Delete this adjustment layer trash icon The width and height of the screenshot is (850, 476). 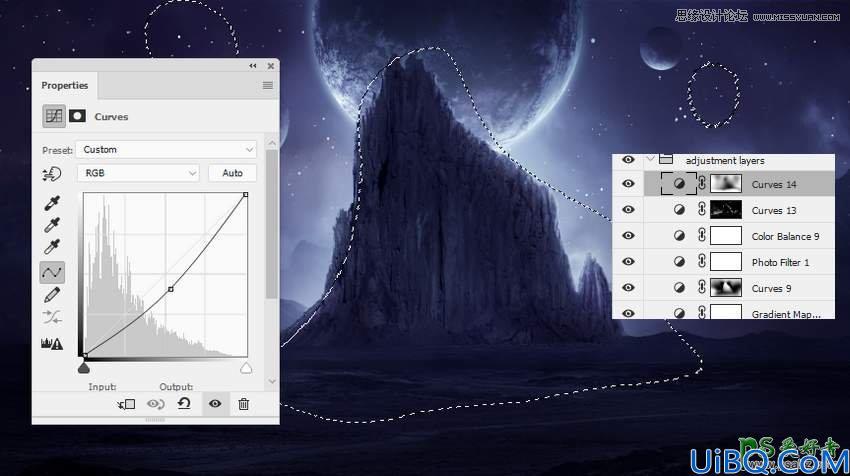point(243,404)
